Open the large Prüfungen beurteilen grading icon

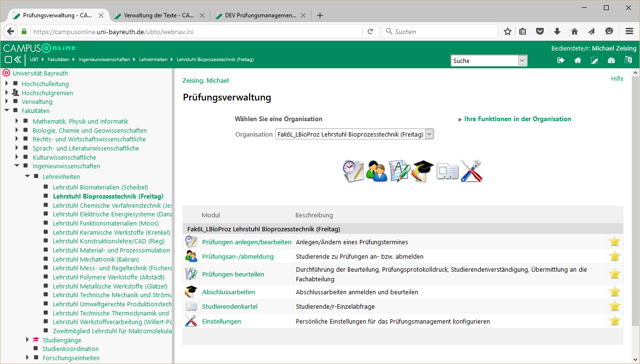click(400, 171)
